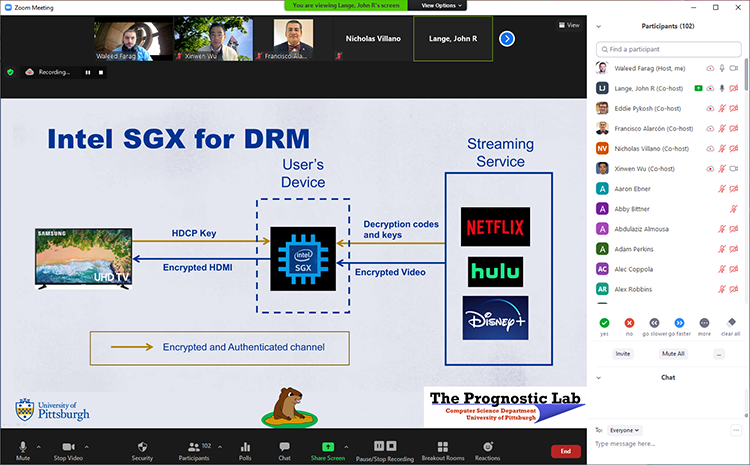The height and width of the screenshot is (465, 750).
Task: Select Francisco Alarcón video thumbnail
Action: click(293, 39)
